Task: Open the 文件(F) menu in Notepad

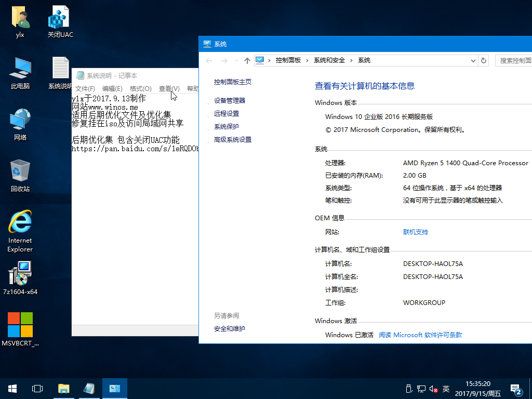Action: [x=85, y=89]
